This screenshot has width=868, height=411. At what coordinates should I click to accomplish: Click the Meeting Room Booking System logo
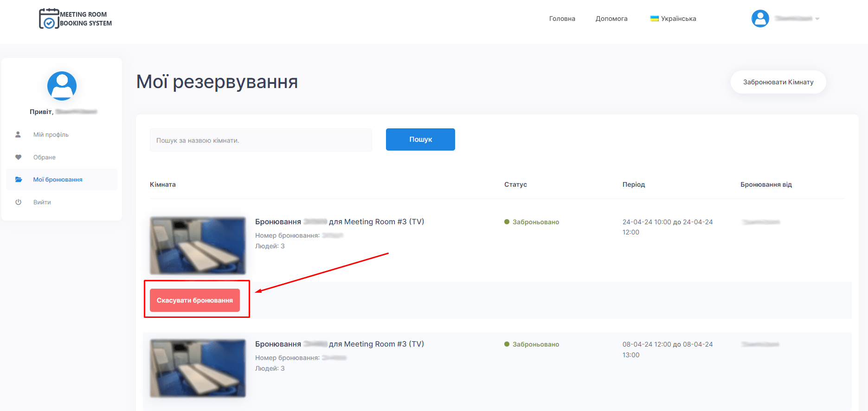coord(75,19)
